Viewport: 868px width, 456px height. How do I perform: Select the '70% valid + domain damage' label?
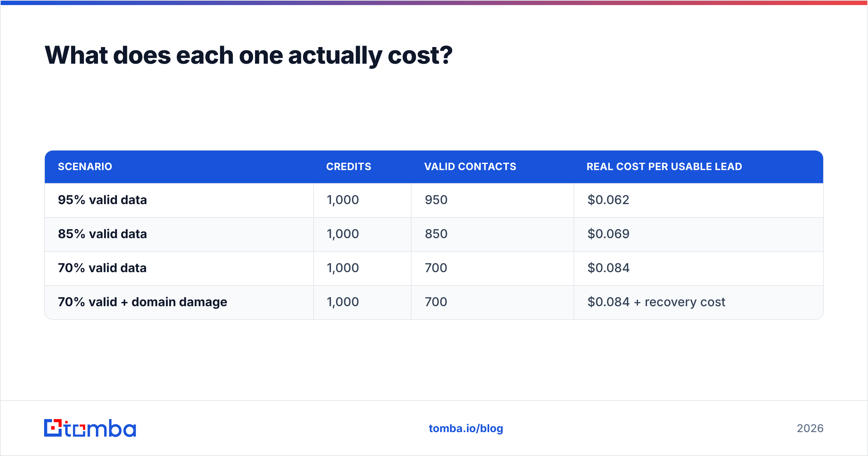click(142, 302)
